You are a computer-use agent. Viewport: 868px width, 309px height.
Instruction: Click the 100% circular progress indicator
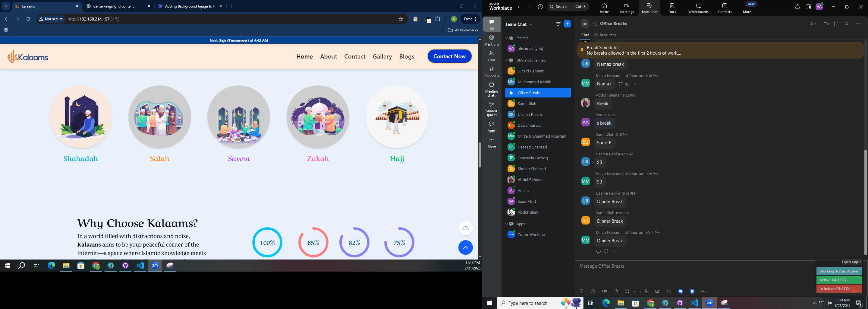pyautogui.click(x=267, y=243)
